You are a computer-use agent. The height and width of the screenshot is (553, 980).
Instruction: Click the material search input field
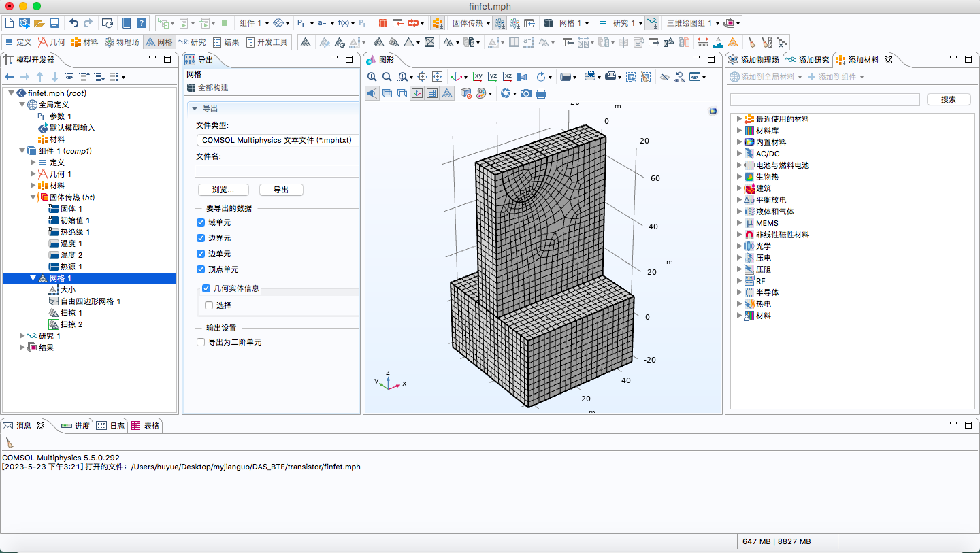(825, 99)
